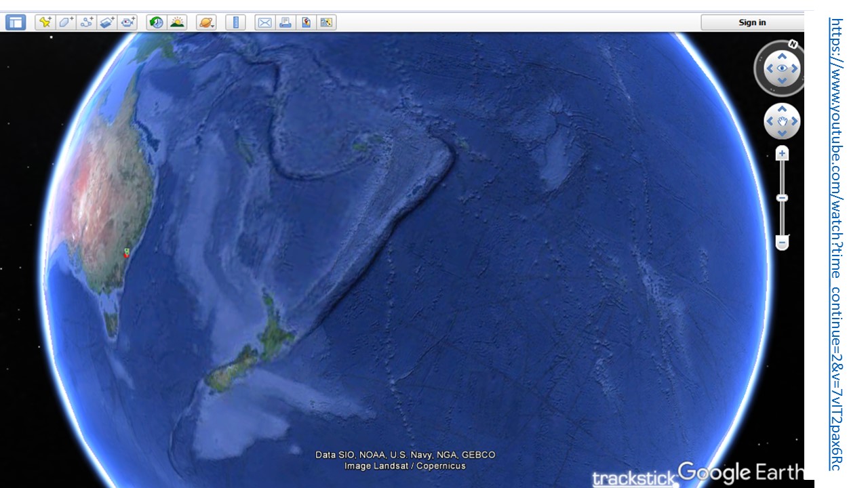Open planet switcher dropdown
This screenshot has height=488, width=868.
pos(206,22)
